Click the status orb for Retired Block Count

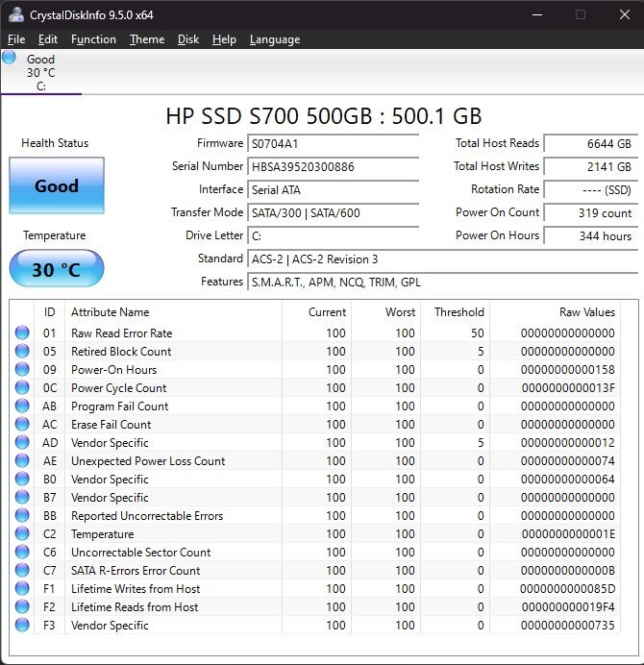[x=22, y=351]
